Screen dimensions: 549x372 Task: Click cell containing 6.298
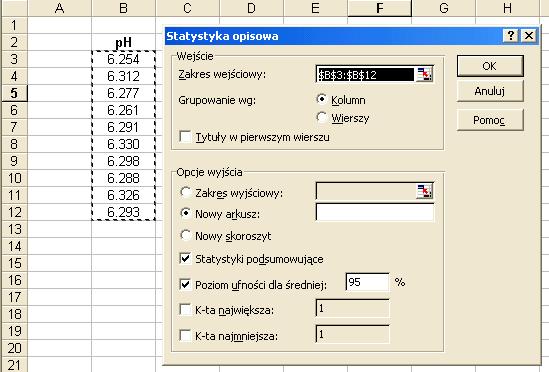coord(124,161)
